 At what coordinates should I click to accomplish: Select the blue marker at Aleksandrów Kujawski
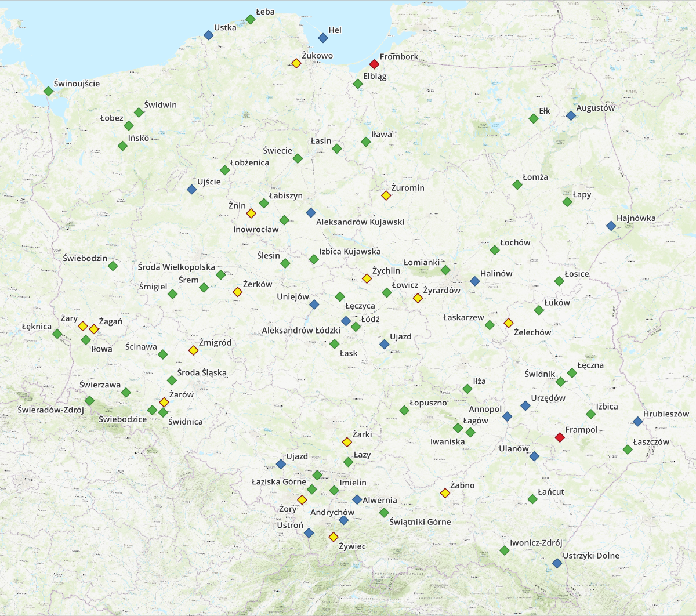[310, 213]
